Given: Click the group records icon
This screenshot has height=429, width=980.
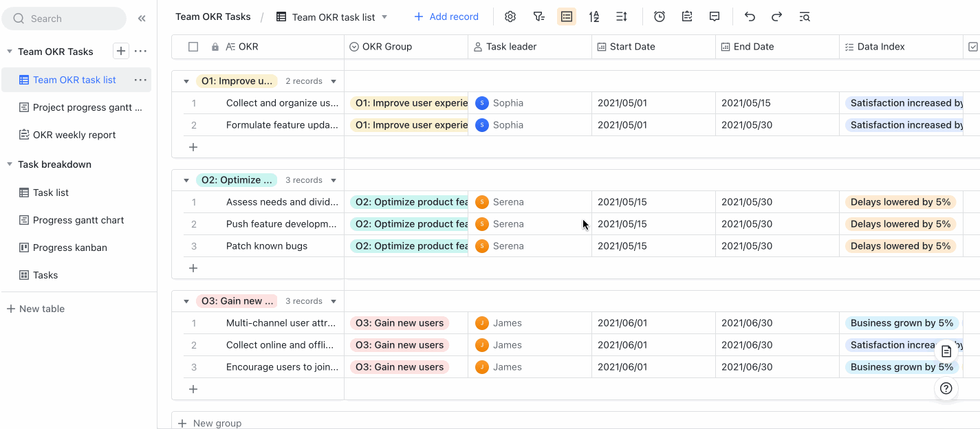Looking at the screenshot, I should [x=567, y=16].
